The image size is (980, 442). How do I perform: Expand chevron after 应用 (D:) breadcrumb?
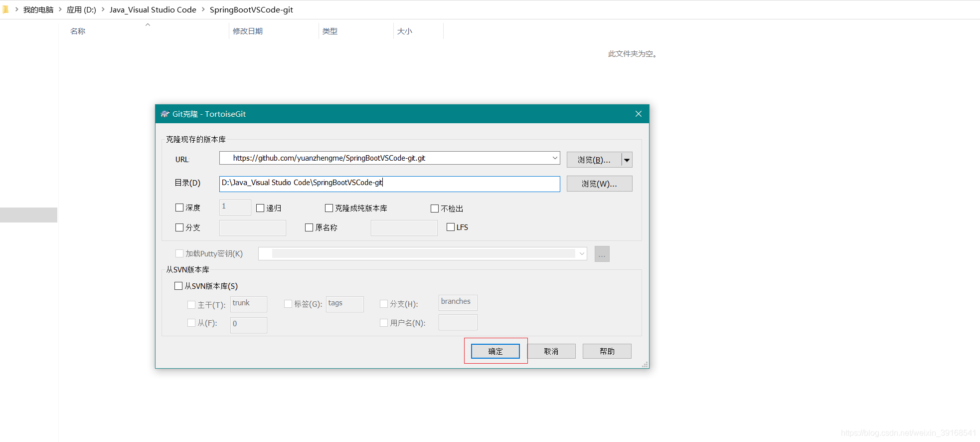pos(103,9)
